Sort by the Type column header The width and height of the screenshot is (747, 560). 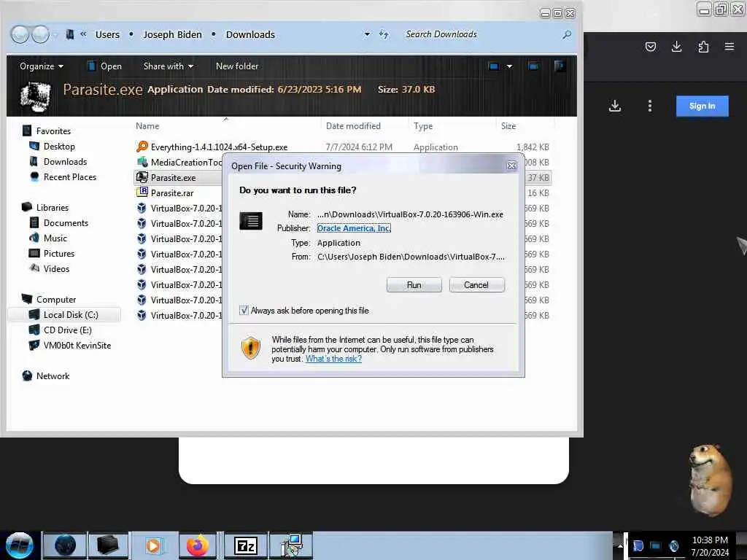tap(423, 125)
